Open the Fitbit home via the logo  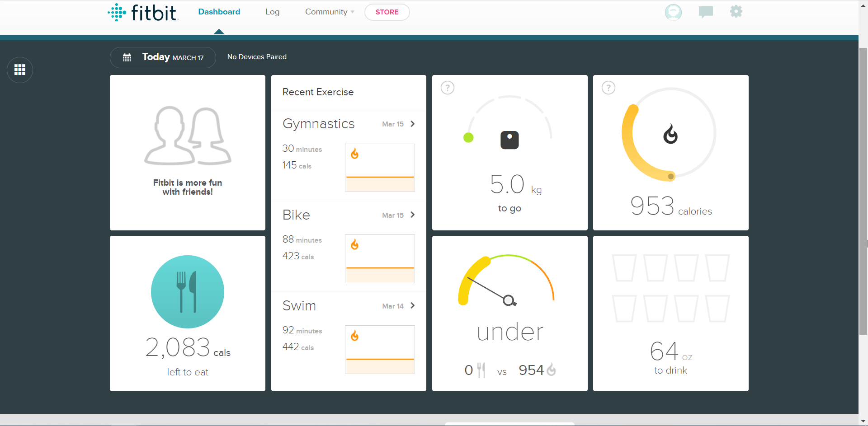pyautogui.click(x=142, y=12)
